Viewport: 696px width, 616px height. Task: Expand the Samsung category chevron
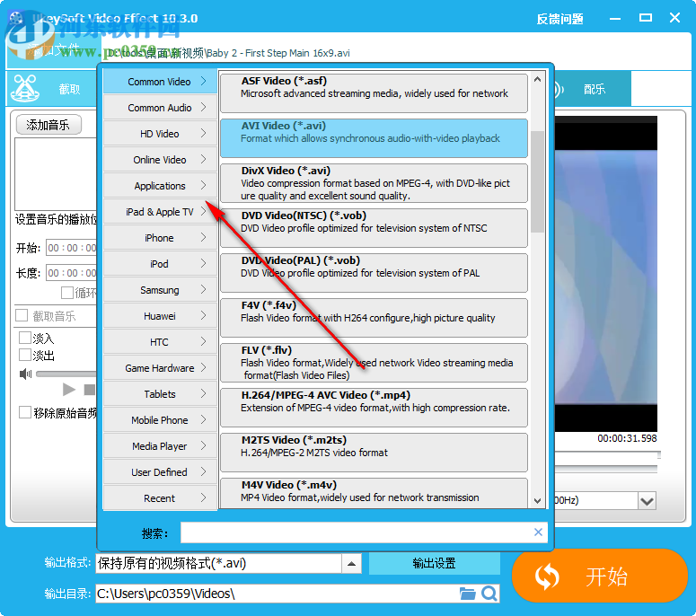[203, 289]
